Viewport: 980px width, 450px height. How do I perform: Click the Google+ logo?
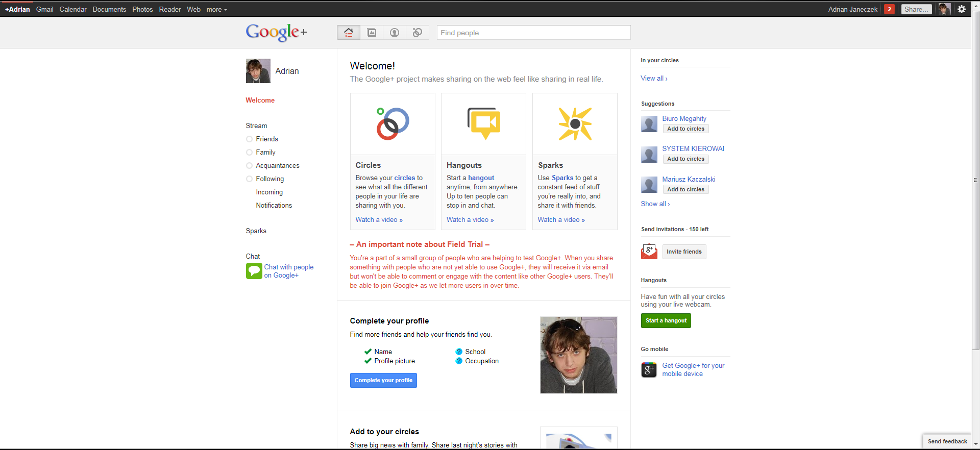point(276,32)
